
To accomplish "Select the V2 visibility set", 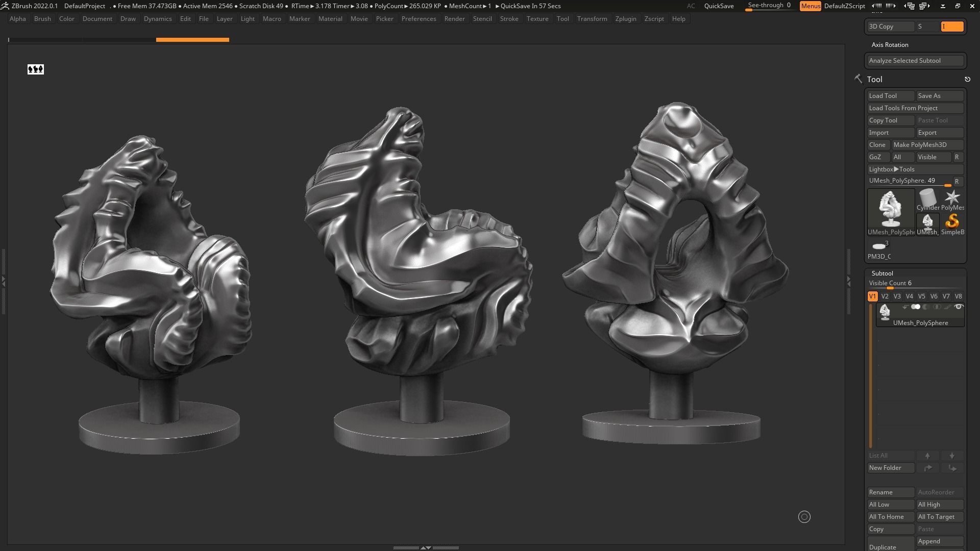I will (x=885, y=296).
